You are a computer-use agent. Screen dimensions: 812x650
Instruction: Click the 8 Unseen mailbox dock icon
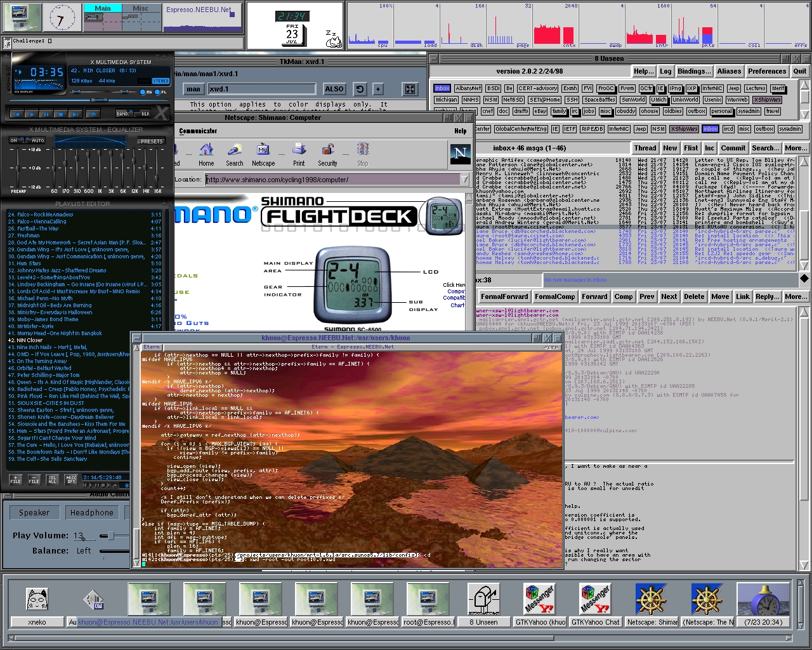coord(483,599)
